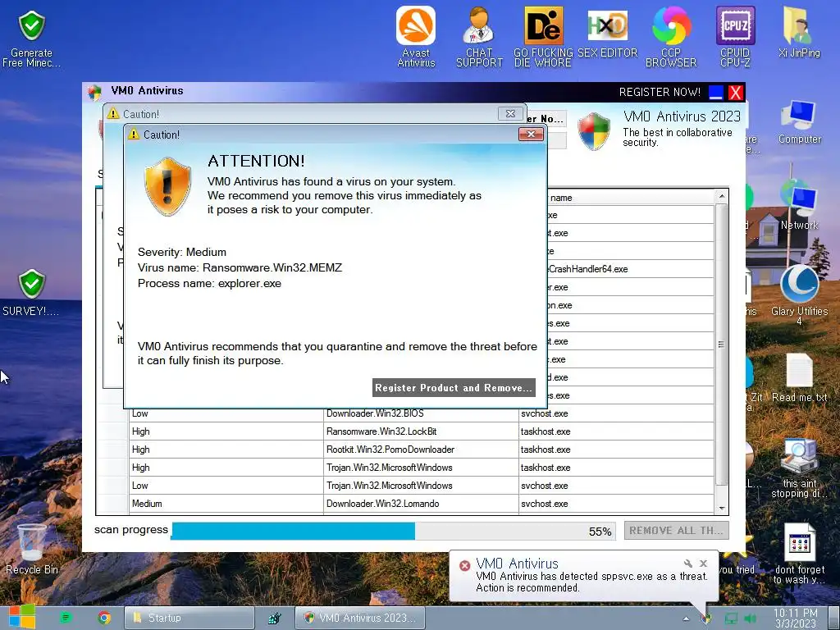Dismiss the VM0 Antivirus notification balloon
Screen dimensions: 840x630
coord(703,563)
